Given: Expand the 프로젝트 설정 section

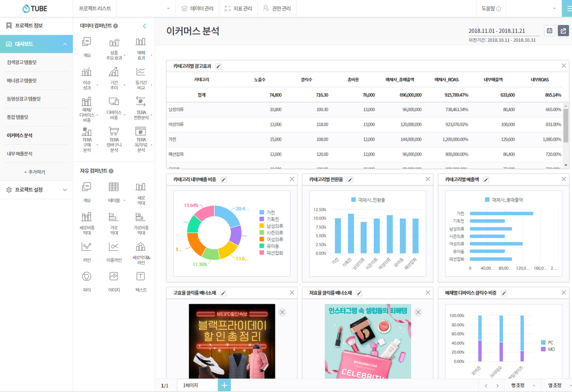Looking at the screenshot, I should tap(65, 190).
